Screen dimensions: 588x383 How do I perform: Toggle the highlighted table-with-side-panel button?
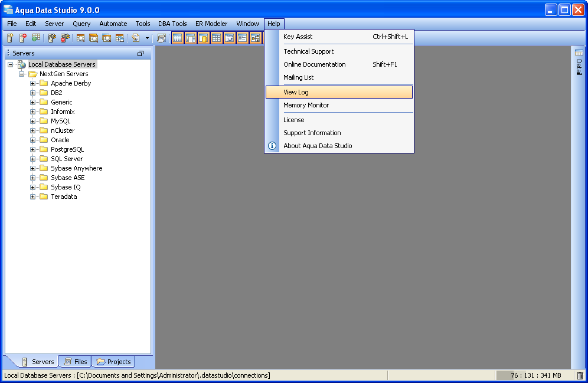tap(191, 38)
